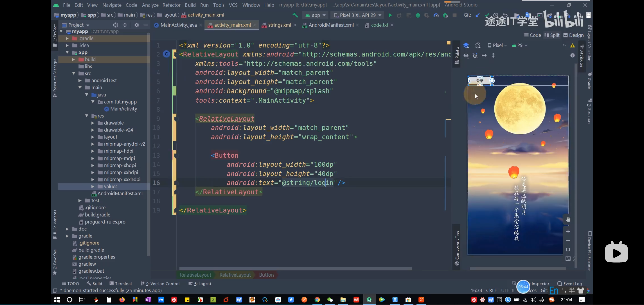Switch to Code view mode
This screenshot has height=305, width=644.
(533, 35)
